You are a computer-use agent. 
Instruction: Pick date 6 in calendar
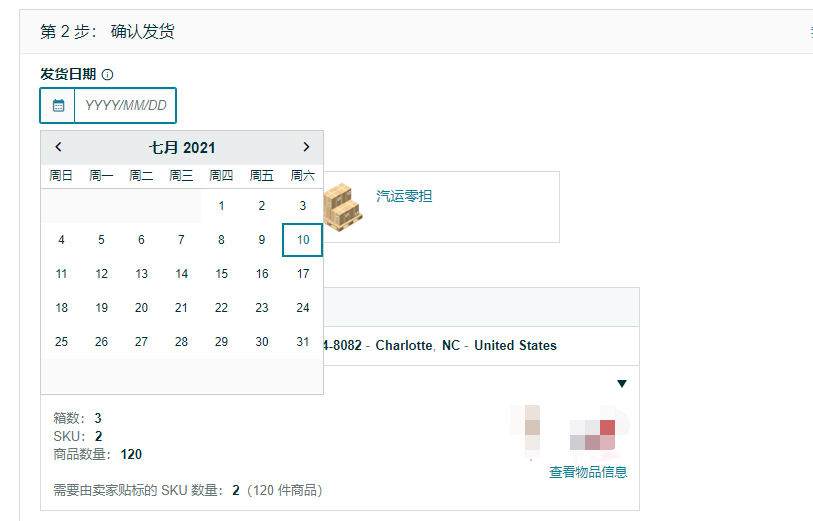click(x=141, y=240)
